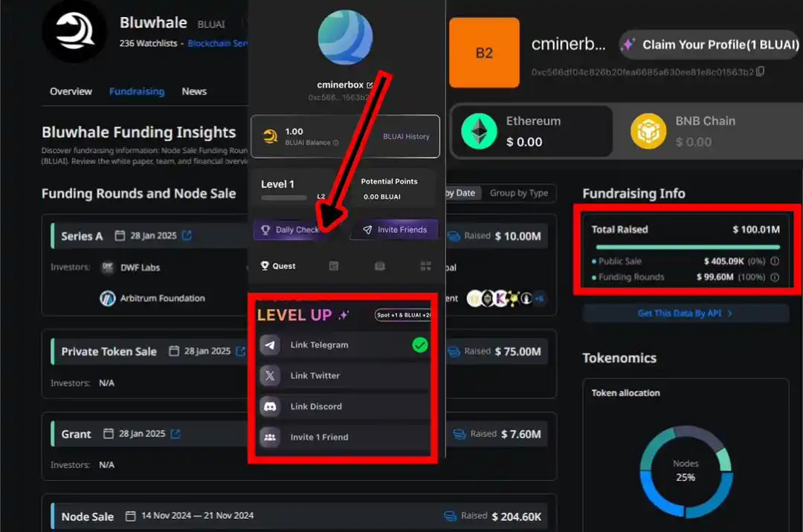Click the Raised $ 75.00M coins icon

pyautogui.click(x=454, y=351)
